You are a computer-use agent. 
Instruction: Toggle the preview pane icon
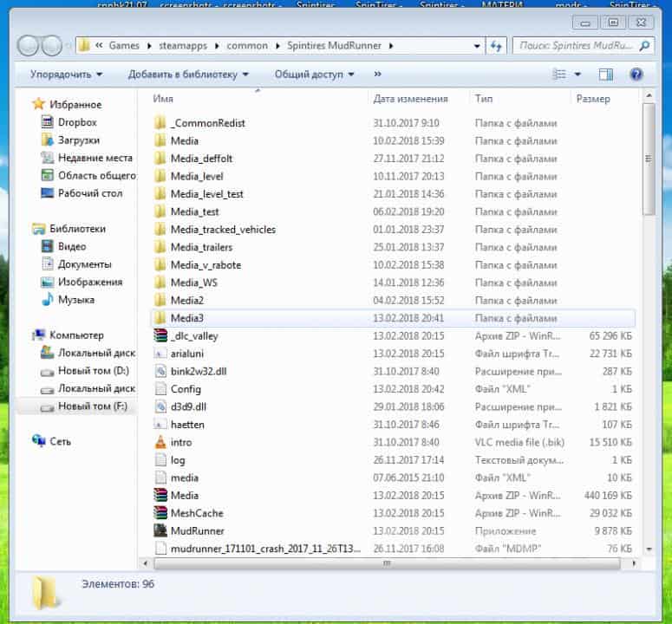tap(606, 75)
